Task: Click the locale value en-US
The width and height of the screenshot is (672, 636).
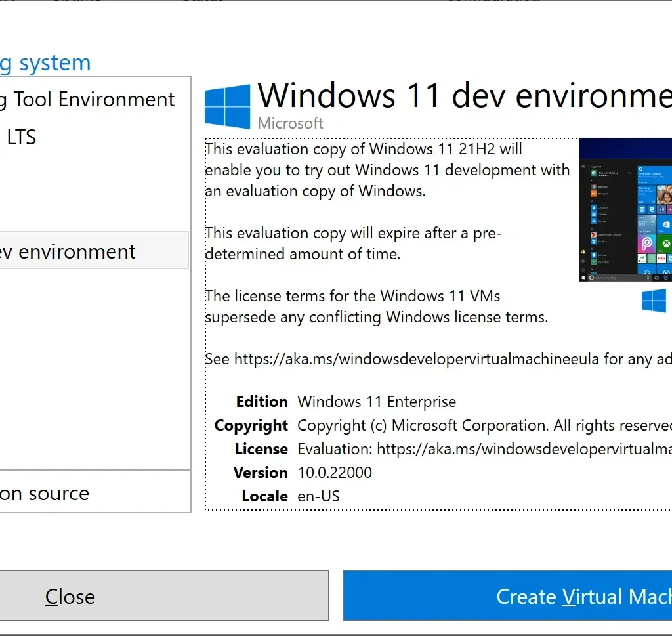Action: coord(318,496)
